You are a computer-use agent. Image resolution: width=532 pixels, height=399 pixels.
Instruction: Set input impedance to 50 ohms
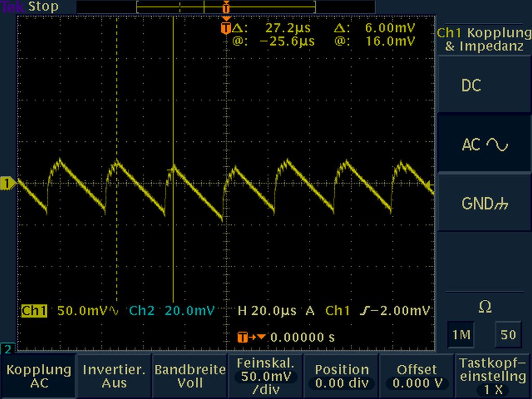coord(508,335)
